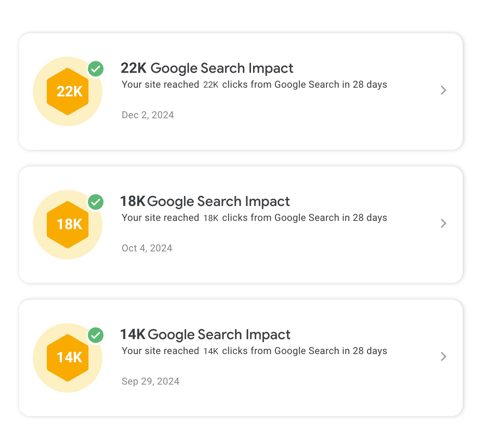486x448 pixels.
Task: Expand the 18K achievement with chevron arrow
Action: point(443,223)
